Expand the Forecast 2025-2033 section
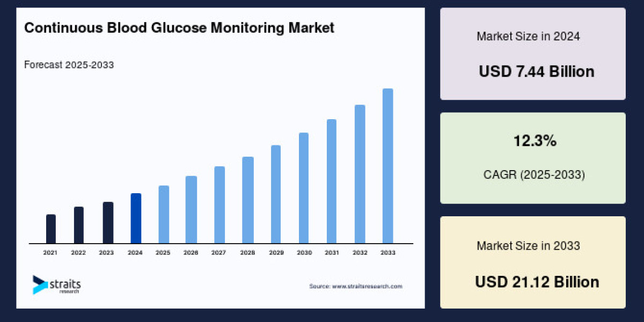The image size is (644, 322). (69, 65)
